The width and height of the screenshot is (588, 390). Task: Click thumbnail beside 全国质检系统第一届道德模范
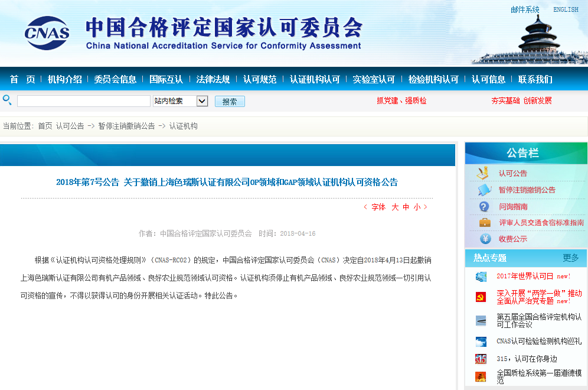(x=481, y=376)
